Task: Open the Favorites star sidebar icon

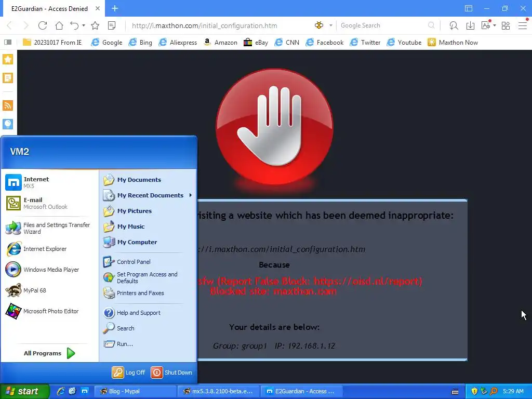Action: point(8,59)
